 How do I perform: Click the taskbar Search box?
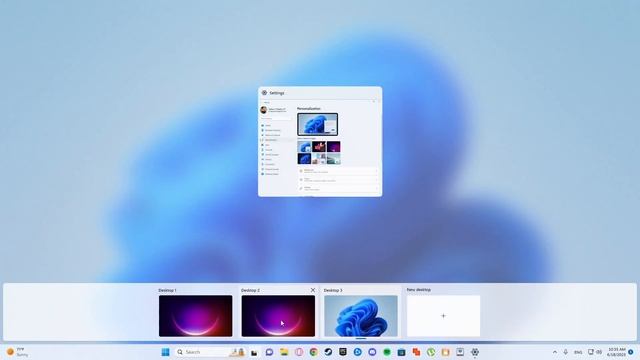(210, 352)
